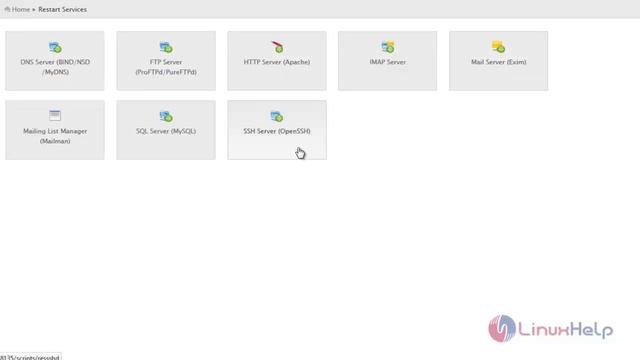Open HTTP Server (Apache) text link
640x360 pixels.
click(277, 62)
